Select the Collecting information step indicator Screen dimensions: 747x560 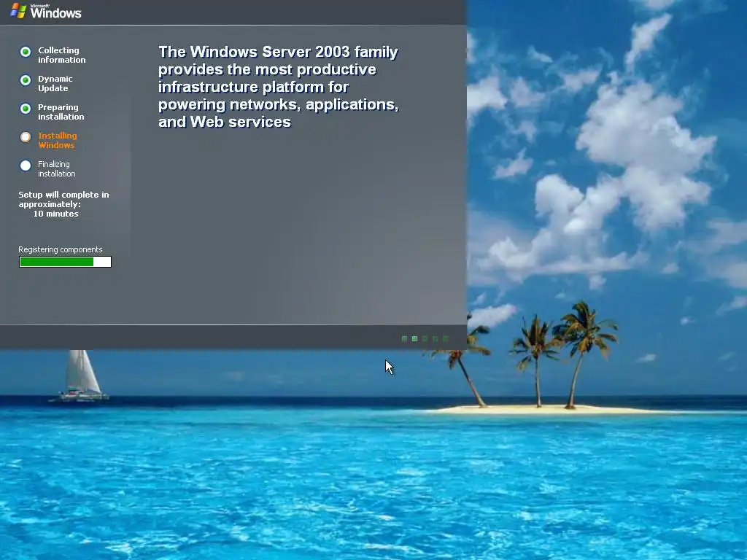click(x=26, y=52)
